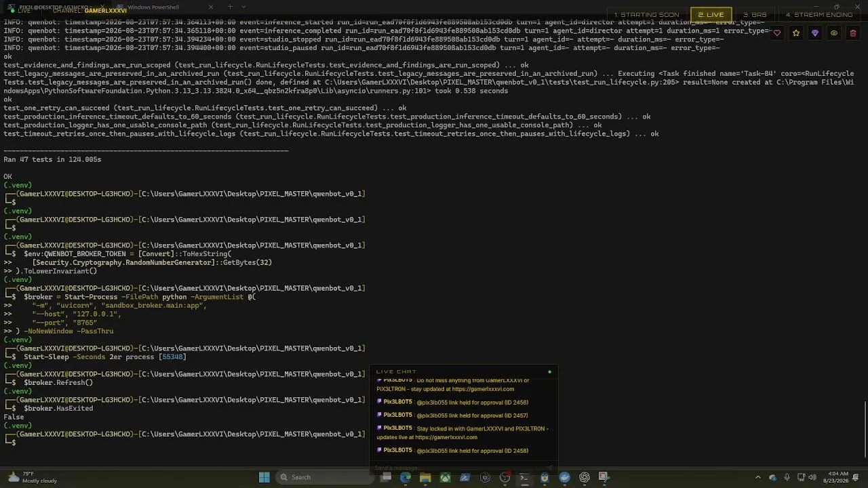The image size is (868, 488).
Task: Switch to the 3. BRB scene
Action: [x=755, y=14]
